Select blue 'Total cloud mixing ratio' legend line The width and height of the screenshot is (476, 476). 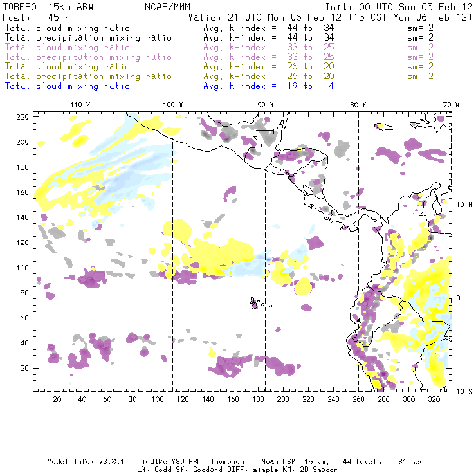coord(68,86)
